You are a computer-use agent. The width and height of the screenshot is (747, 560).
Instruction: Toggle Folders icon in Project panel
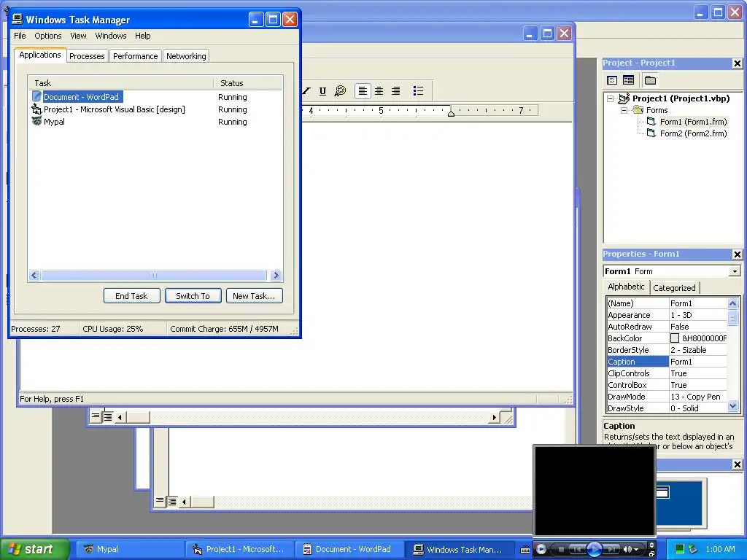pos(650,80)
